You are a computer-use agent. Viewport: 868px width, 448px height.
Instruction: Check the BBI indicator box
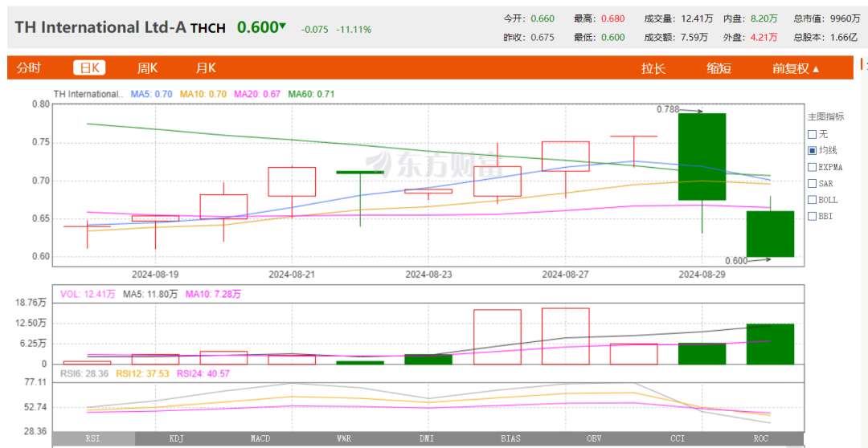tap(812, 216)
